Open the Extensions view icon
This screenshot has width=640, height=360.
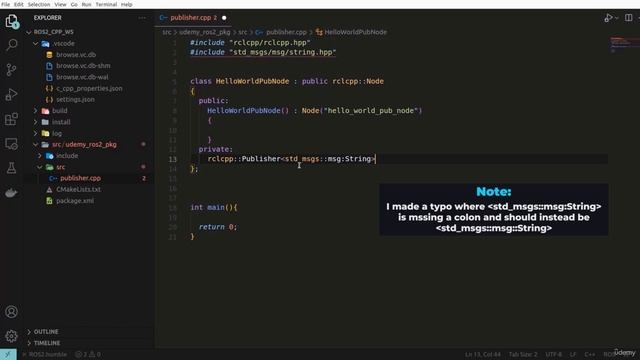click(x=11, y=119)
